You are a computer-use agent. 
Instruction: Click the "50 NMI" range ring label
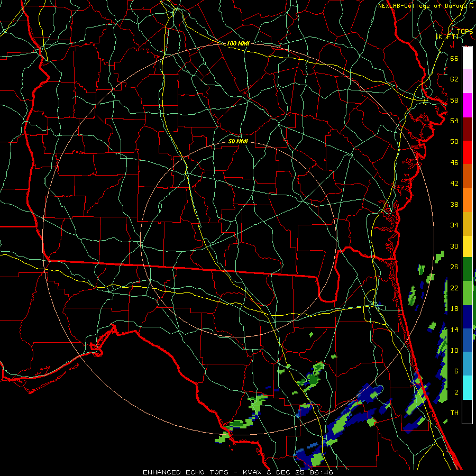click(238, 141)
